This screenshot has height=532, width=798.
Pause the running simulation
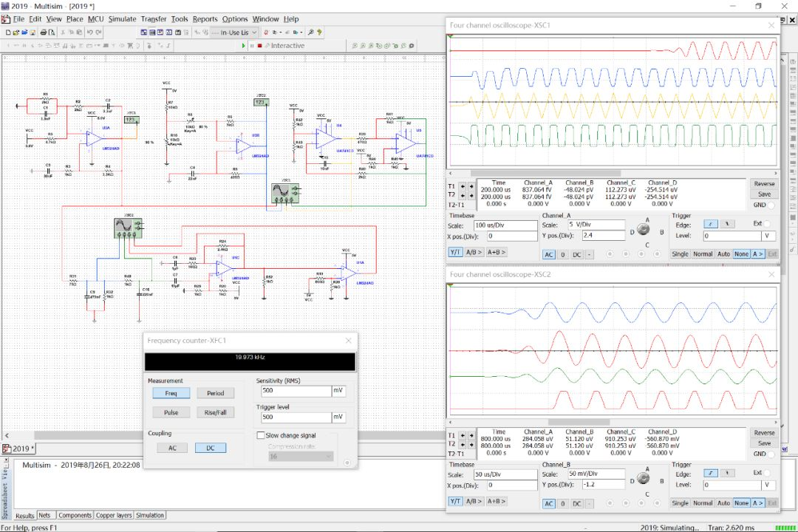click(x=252, y=46)
